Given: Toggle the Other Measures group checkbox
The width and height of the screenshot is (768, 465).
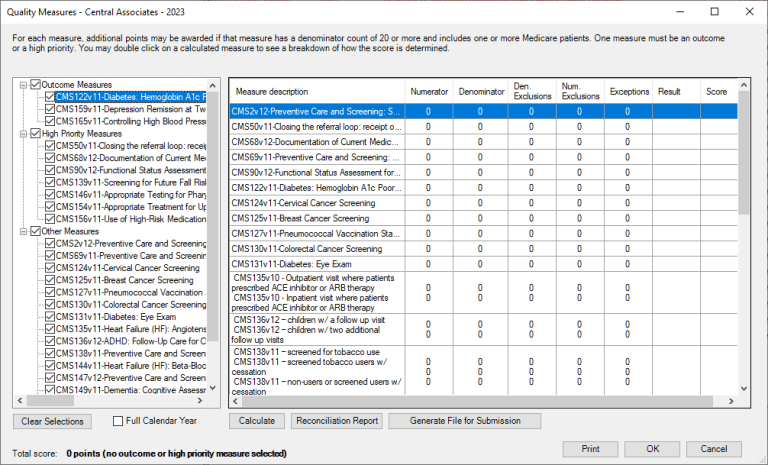Looking at the screenshot, I should click(35, 231).
